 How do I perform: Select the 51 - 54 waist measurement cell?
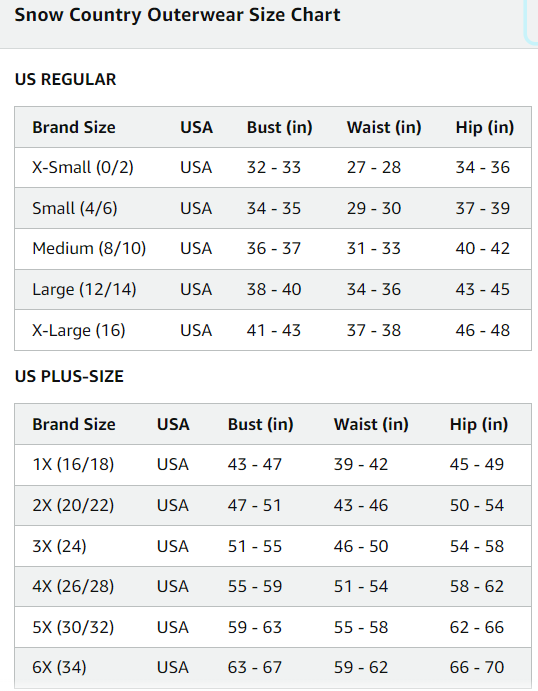(361, 586)
